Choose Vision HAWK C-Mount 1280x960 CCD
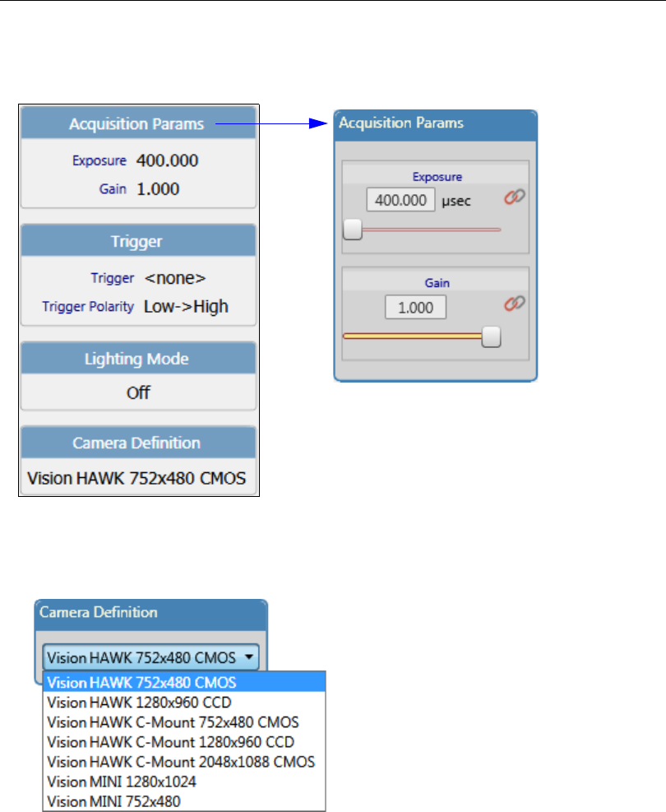 184,741
